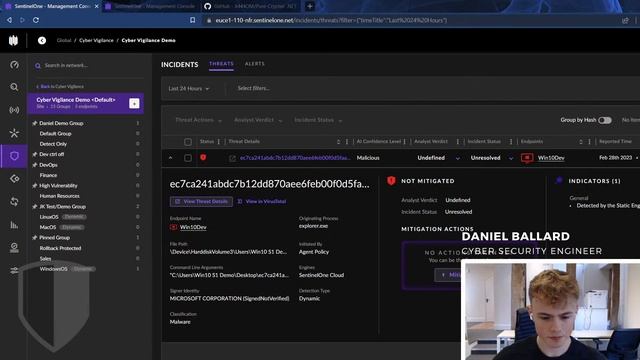Open the Threat Actions dropdown

point(198,120)
